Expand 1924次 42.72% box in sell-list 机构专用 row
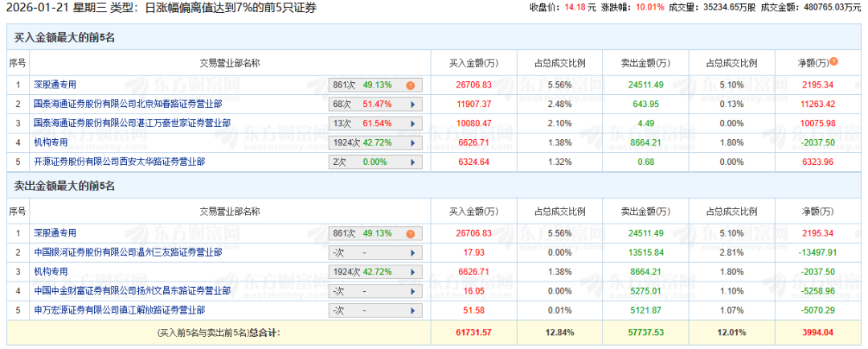Screen dimensions: 868x349 click(x=376, y=272)
